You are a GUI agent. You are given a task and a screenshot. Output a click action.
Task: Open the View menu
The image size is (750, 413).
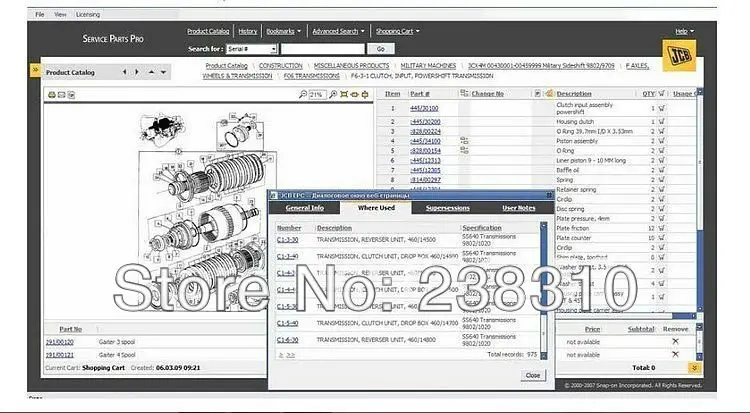[60, 14]
